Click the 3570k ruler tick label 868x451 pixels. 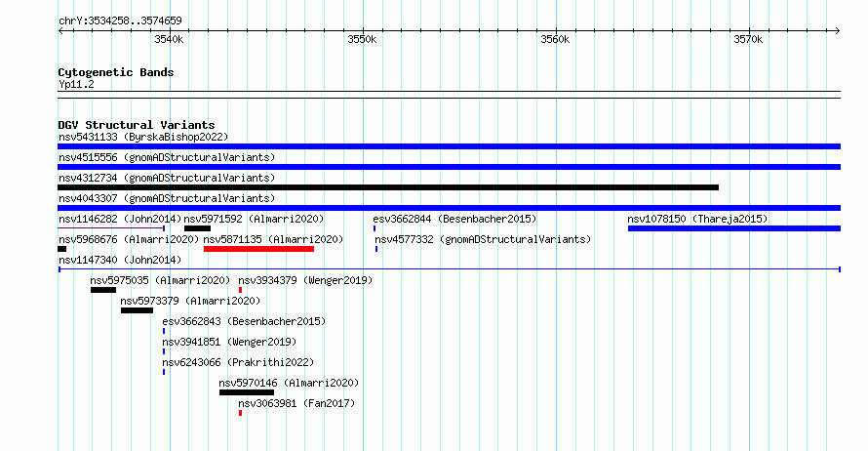(748, 39)
